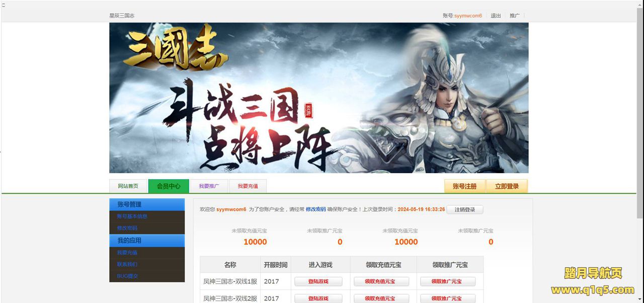Click 领取推广元宝 button for 双线1服
Screen dimensions: 644x303
pyautogui.click(x=448, y=281)
